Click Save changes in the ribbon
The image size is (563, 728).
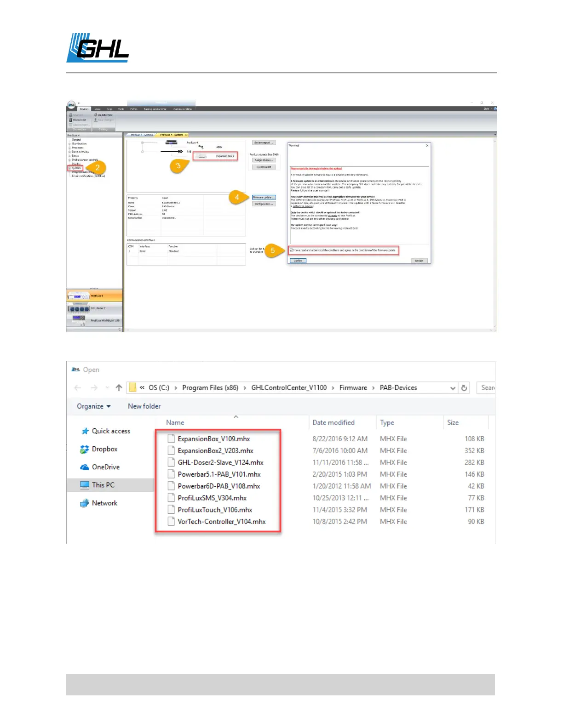(104, 120)
